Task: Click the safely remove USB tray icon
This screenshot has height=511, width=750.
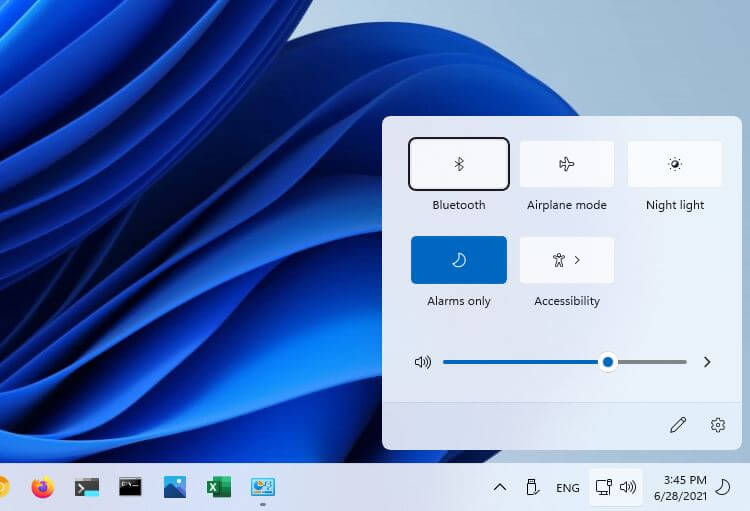Action: pyautogui.click(x=532, y=488)
